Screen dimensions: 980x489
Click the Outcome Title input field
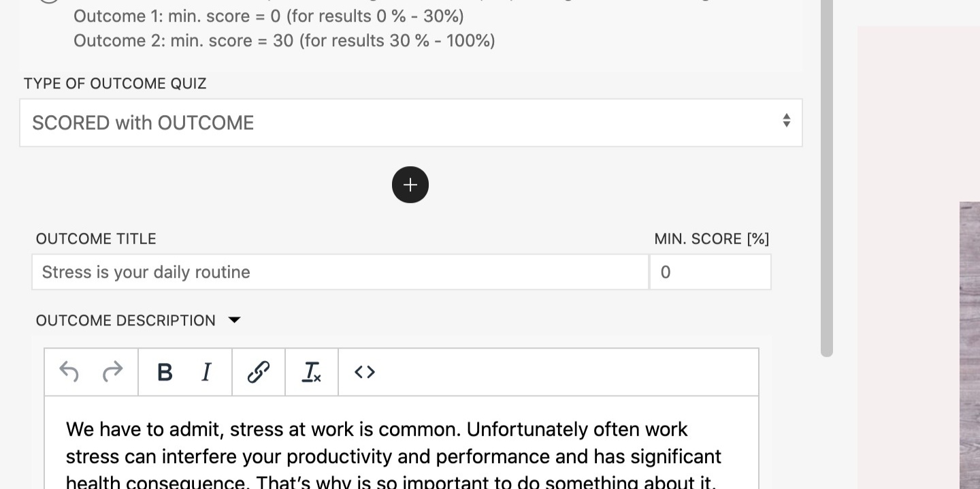[x=340, y=272]
